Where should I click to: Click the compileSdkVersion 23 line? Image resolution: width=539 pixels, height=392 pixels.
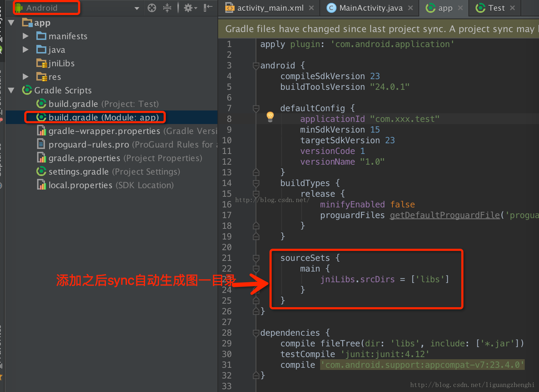tap(330, 76)
